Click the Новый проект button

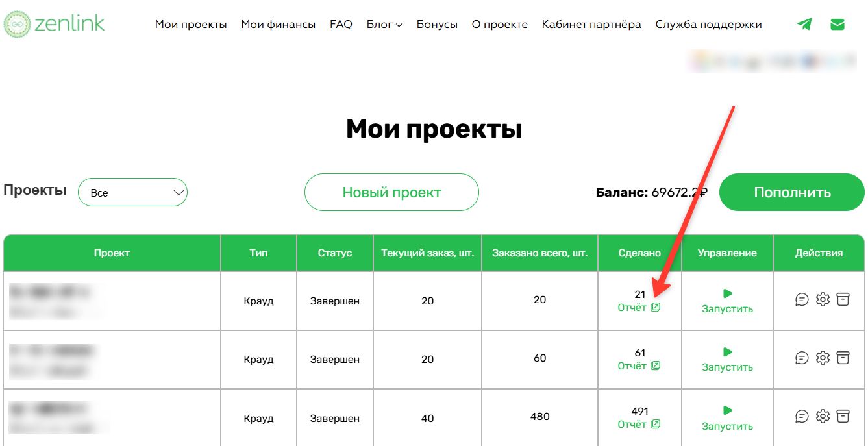point(391,192)
